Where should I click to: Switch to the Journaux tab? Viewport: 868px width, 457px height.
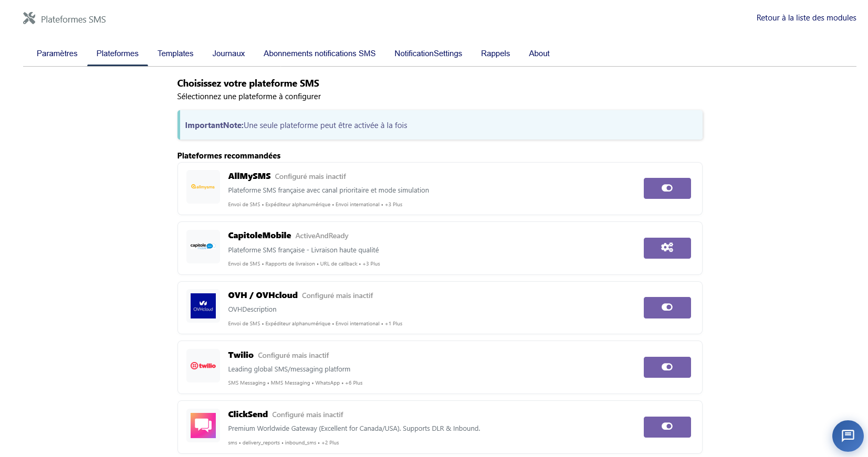228,54
